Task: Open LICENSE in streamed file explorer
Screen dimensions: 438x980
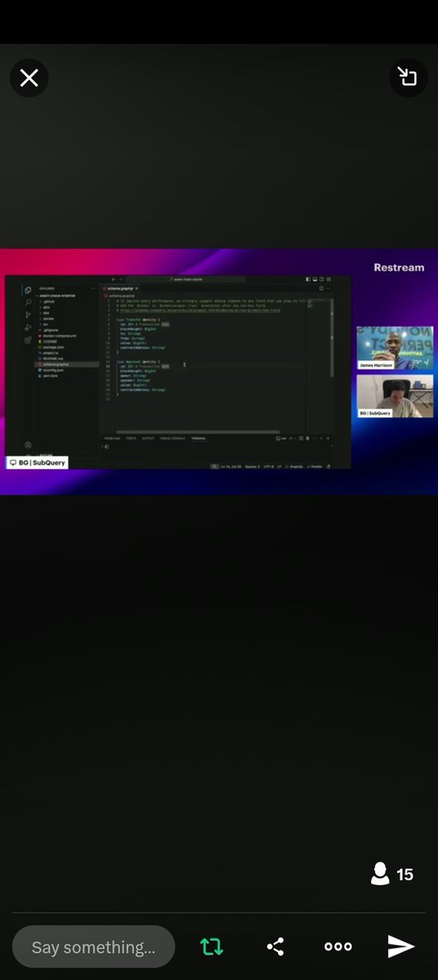Action: click(x=50, y=341)
